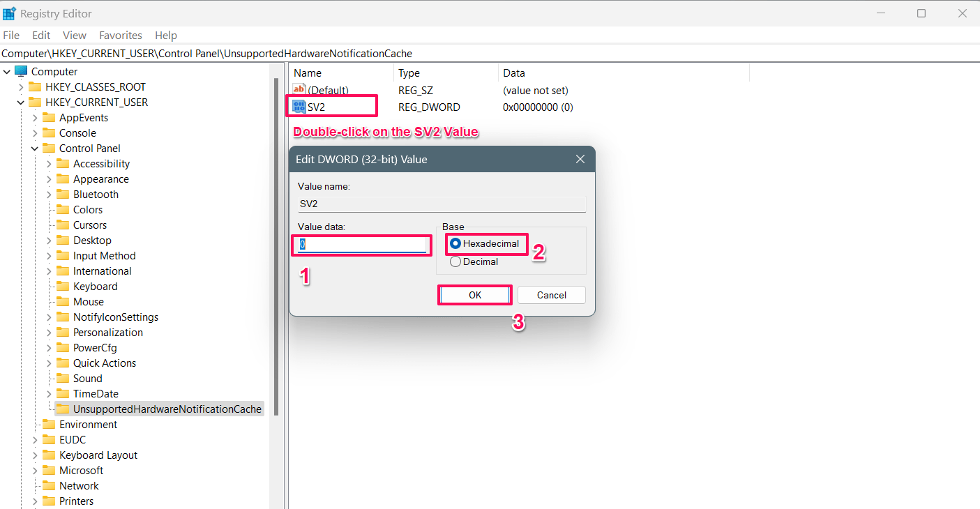
Task: Cancel the Edit DWORD dialog
Action: tap(552, 295)
